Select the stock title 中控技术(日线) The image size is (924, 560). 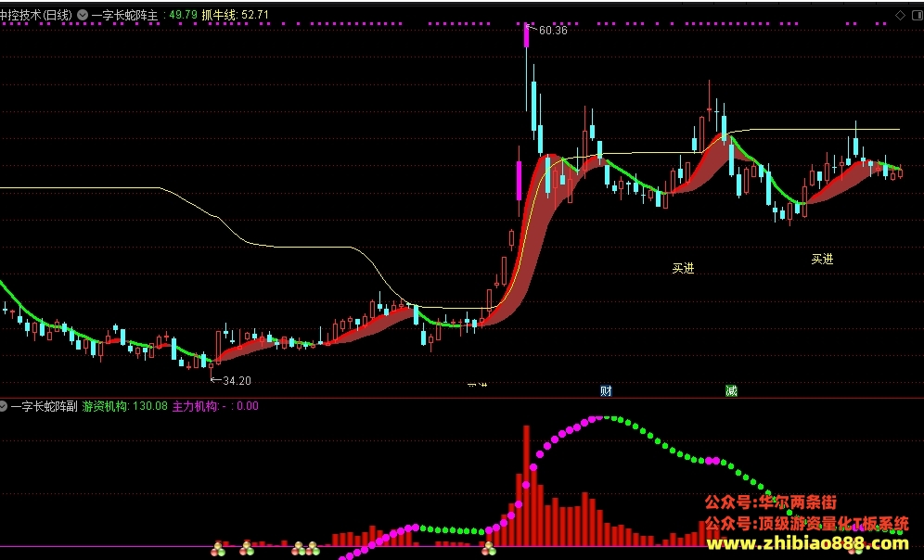click(x=36, y=15)
